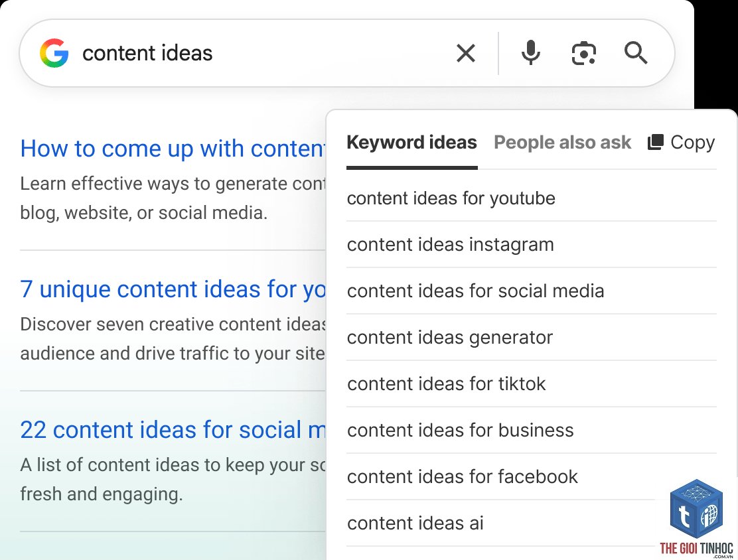Click the Google G logo
Image resolution: width=738 pixels, height=560 pixels.
(54, 53)
